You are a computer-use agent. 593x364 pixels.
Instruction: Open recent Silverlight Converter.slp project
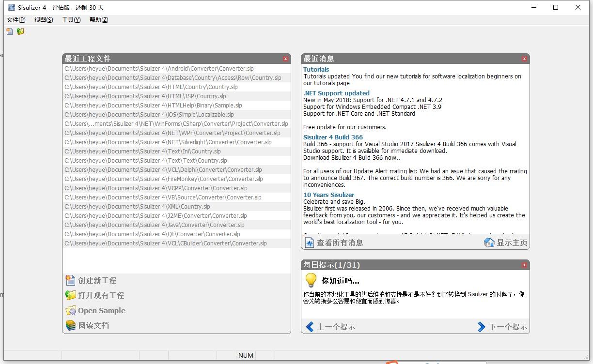[177, 142]
